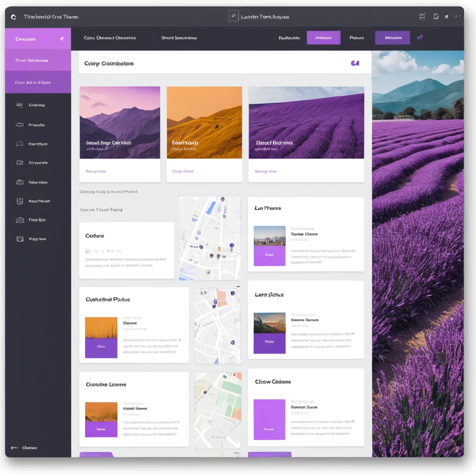Open the lavender field card image
The width and height of the screenshot is (476, 476).
tap(306, 122)
